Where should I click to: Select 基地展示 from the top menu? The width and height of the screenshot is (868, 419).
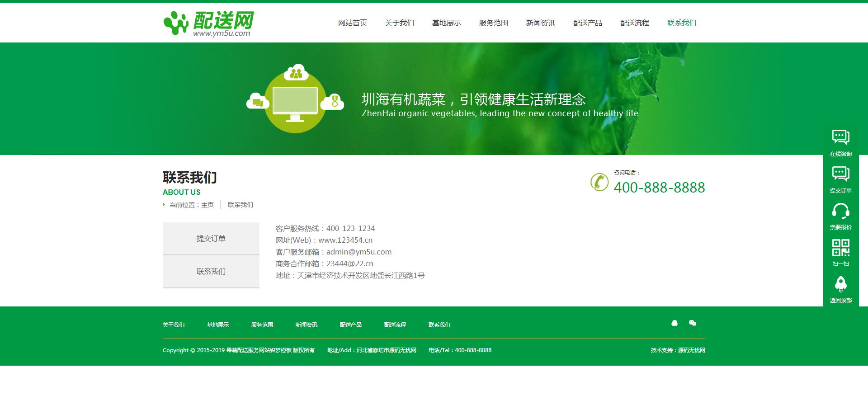coord(446,23)
